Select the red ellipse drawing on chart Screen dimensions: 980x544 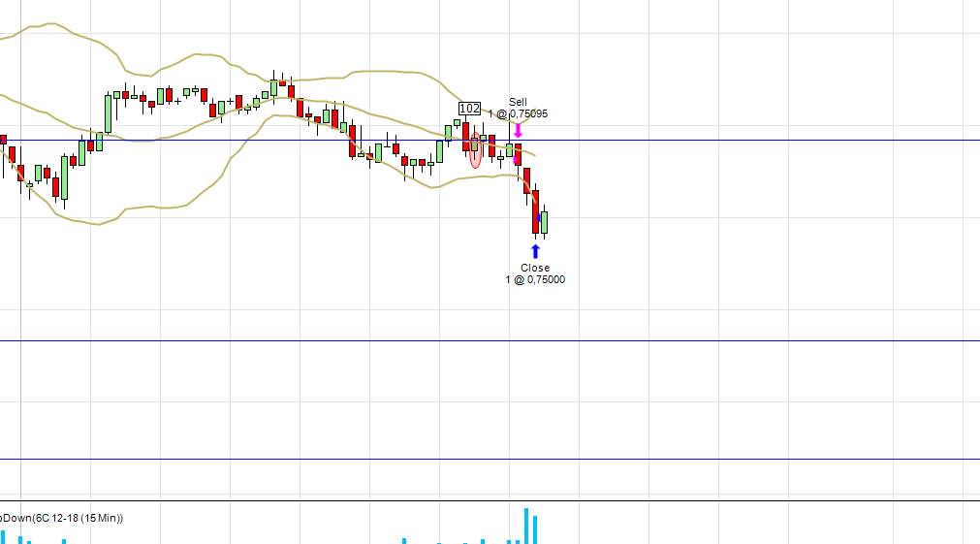coord(476,150)
